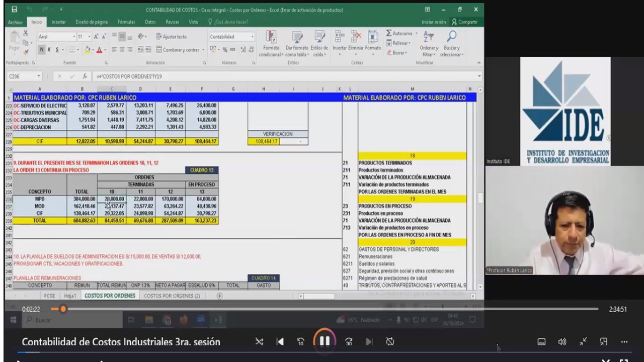This screenshot has height=362, width=644.
Task: Open the volume control speaker icon
Action: click(562, 342)
